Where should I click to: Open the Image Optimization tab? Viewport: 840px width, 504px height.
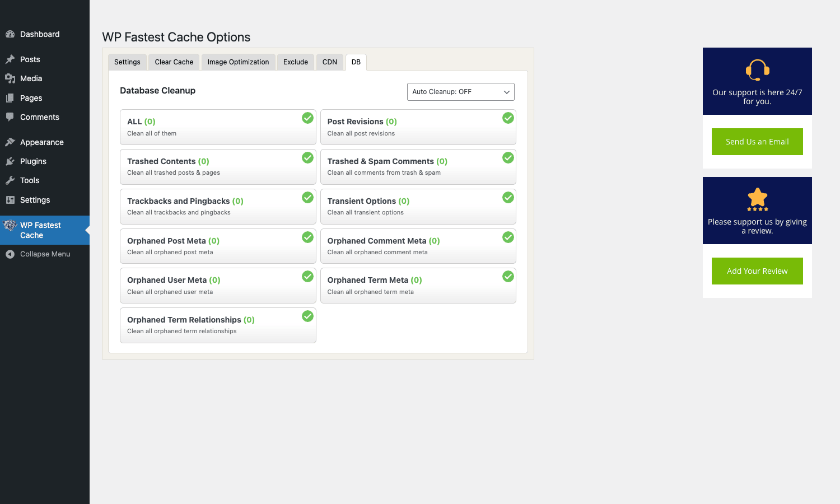[238, 62]
